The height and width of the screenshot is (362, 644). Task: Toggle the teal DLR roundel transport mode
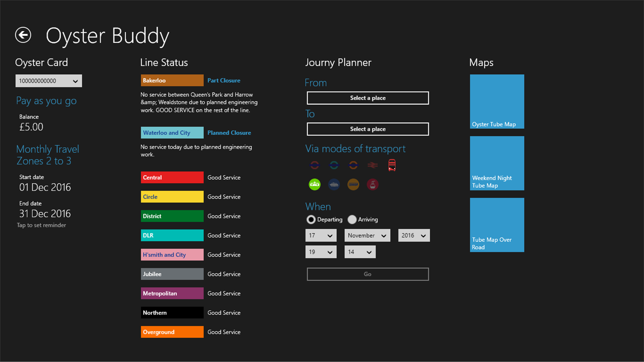pyautogui.click(x=334, y=165)
